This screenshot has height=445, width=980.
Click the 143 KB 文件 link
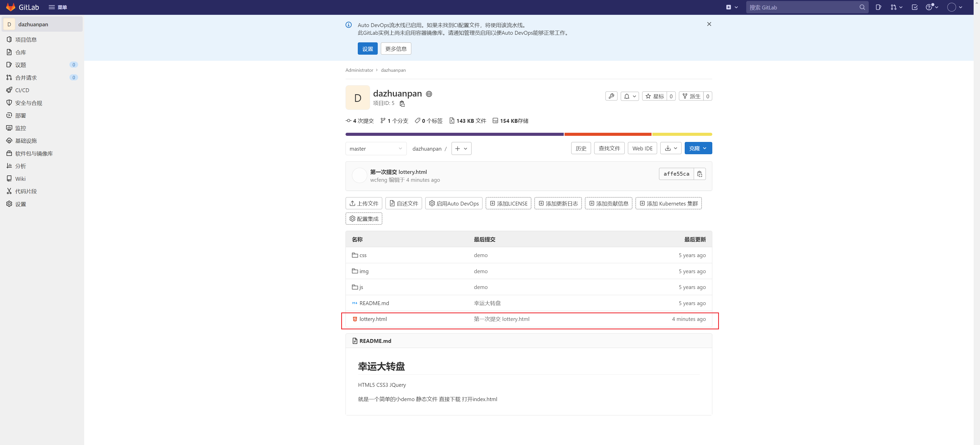pos(468,121)
